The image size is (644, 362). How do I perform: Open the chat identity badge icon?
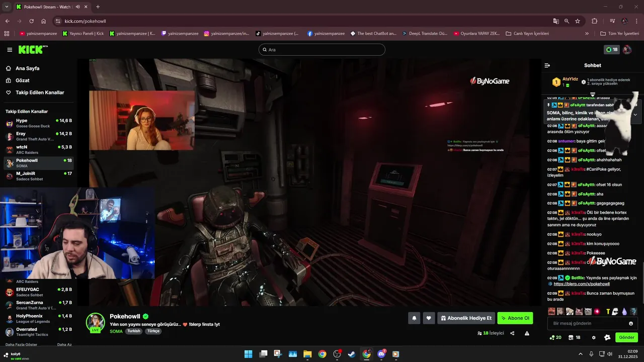607,337
